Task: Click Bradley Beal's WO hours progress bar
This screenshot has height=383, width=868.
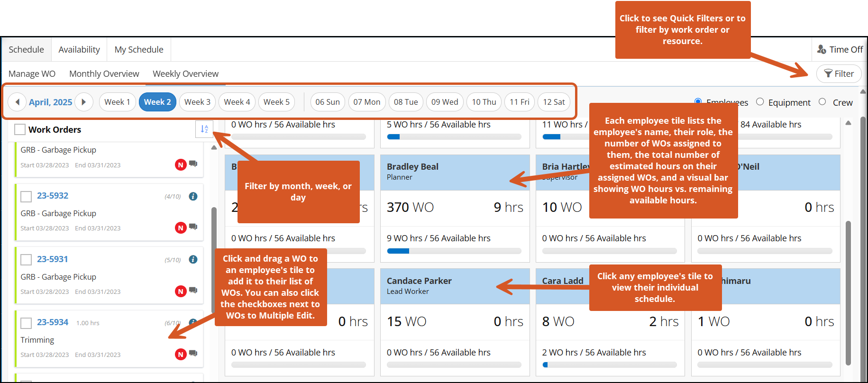Action: click(x=454, y=251)
